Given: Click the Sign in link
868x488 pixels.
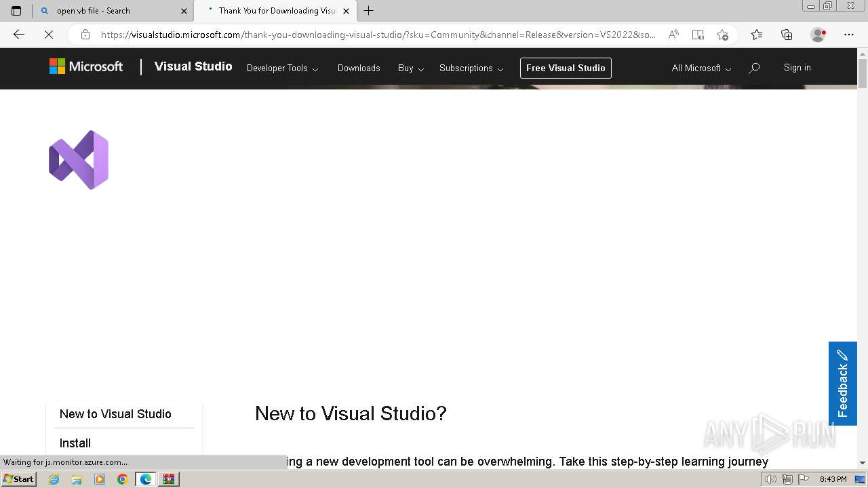Looking at the screenshot, I should point(797,67).
